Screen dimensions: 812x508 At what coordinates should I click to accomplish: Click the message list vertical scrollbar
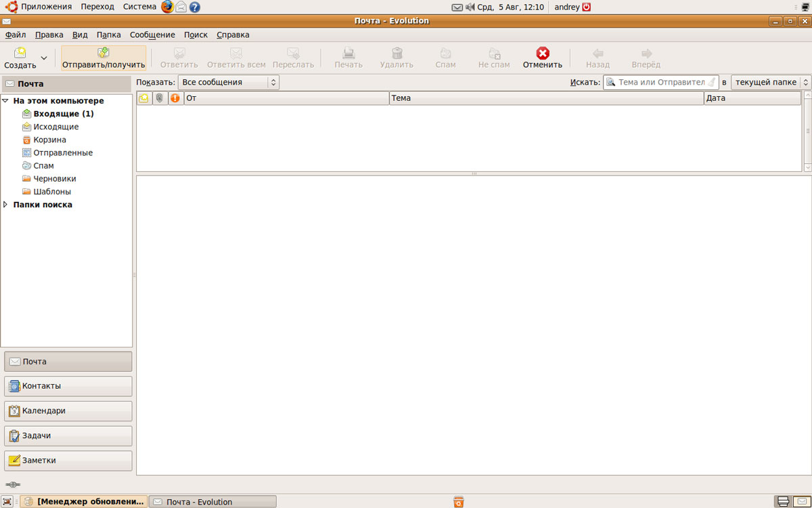tap(807, 132)
